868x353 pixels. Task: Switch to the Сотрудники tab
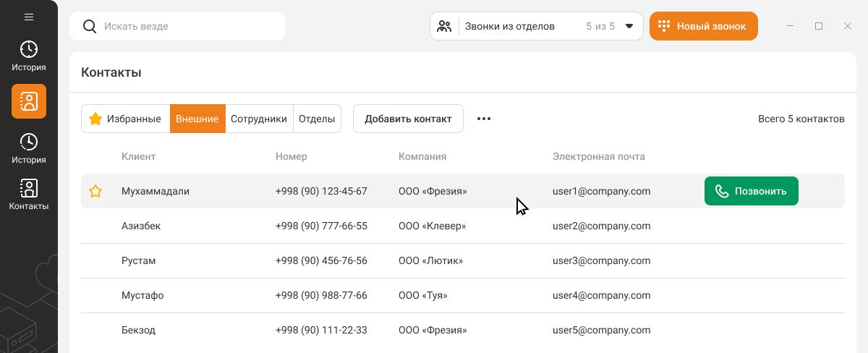pos(259,119)
